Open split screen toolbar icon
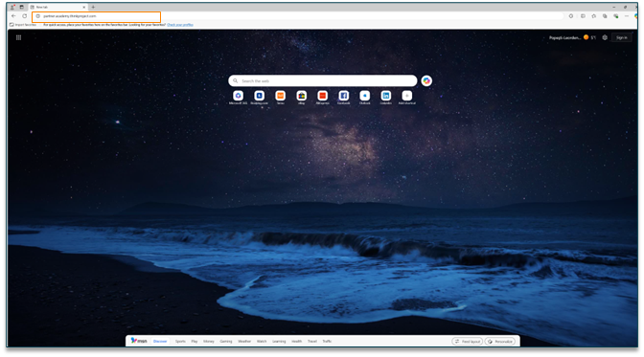The image size is (644, 357). click(x=583, y=16)
